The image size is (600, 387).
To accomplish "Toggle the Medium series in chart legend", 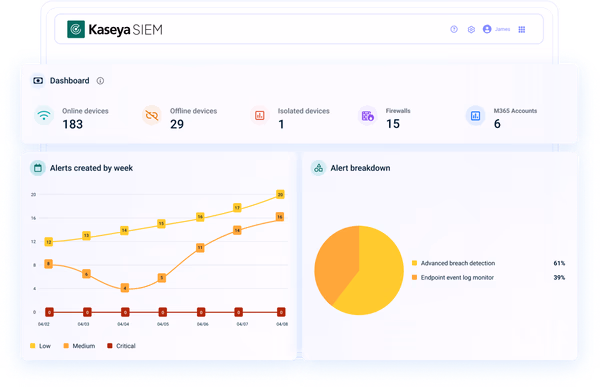I will 79,346.
